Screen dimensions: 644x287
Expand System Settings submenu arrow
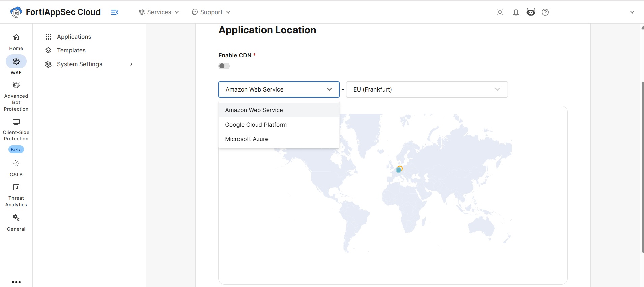[x=131, y=64]
